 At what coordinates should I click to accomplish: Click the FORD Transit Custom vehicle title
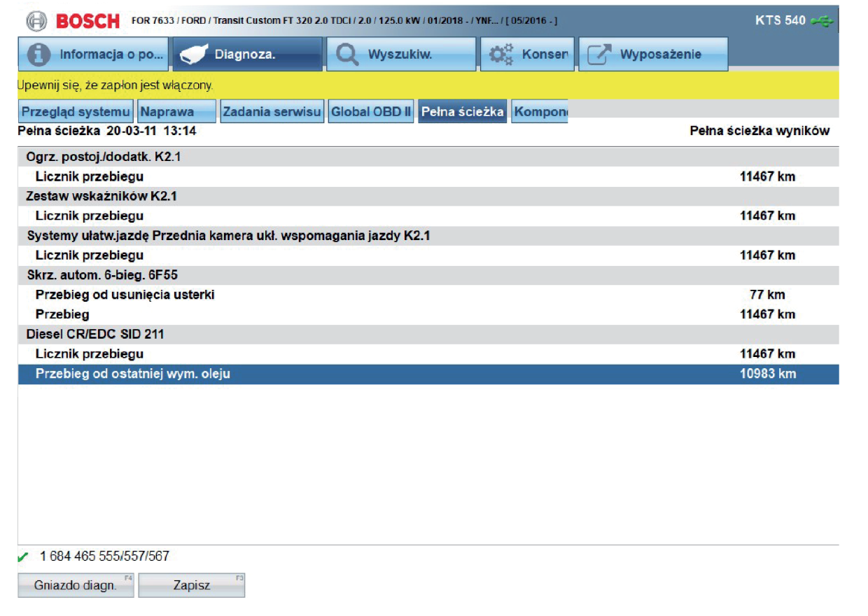coord(344,20)
